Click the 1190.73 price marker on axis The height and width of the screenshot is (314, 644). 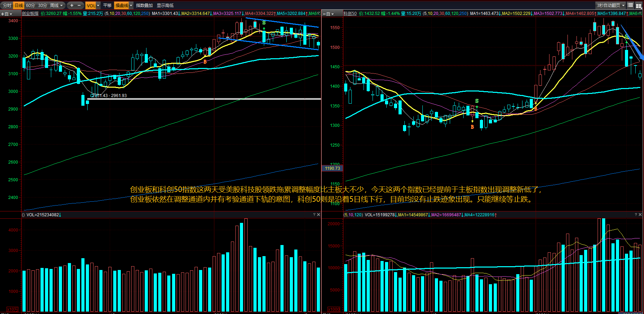(332, 168)
